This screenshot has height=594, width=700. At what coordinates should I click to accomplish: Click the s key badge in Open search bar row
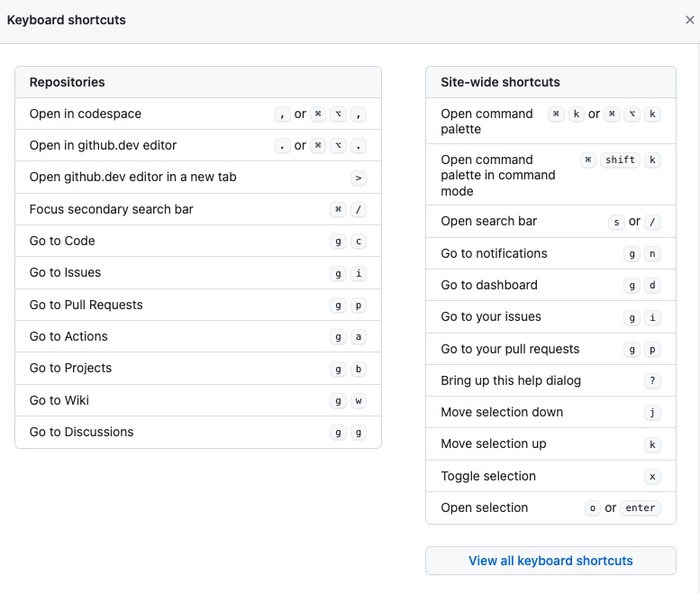click(x=616, y=223)
